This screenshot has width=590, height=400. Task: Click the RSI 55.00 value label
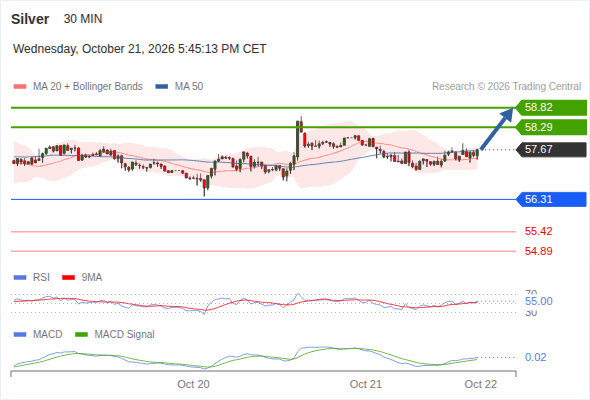539,301
